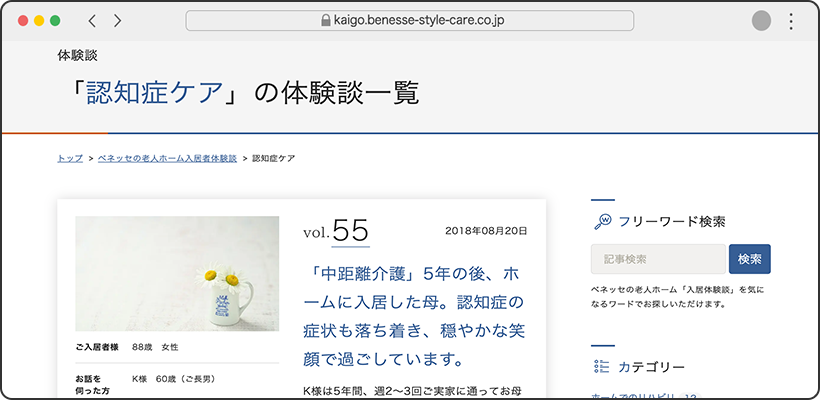The image size is (820, 400).
Task: Click the green maximize window button
Action: [55, 21]
